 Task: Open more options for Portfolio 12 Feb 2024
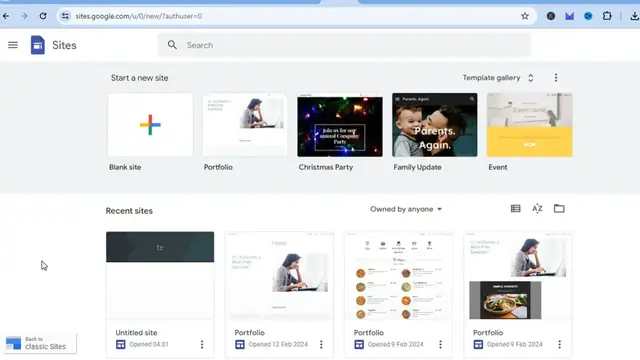tap(321, 344)
